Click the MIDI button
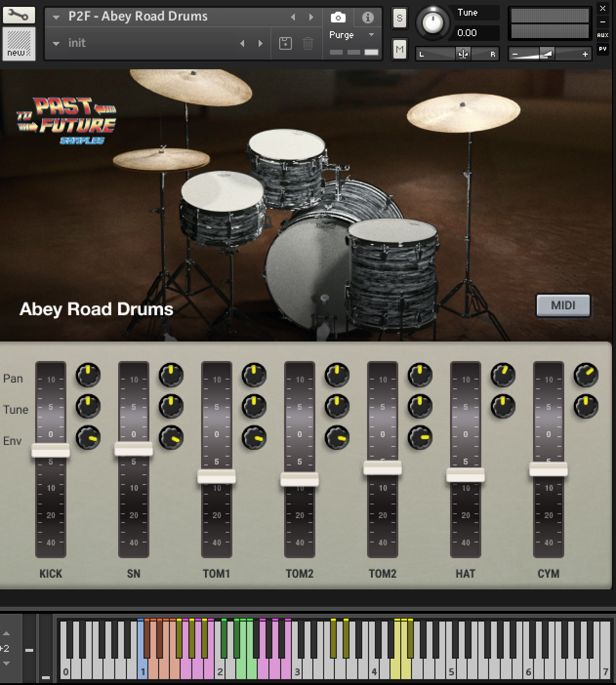The width and height of the screenshot is (616, 685). pyautogui.click(x=563, y=305)
